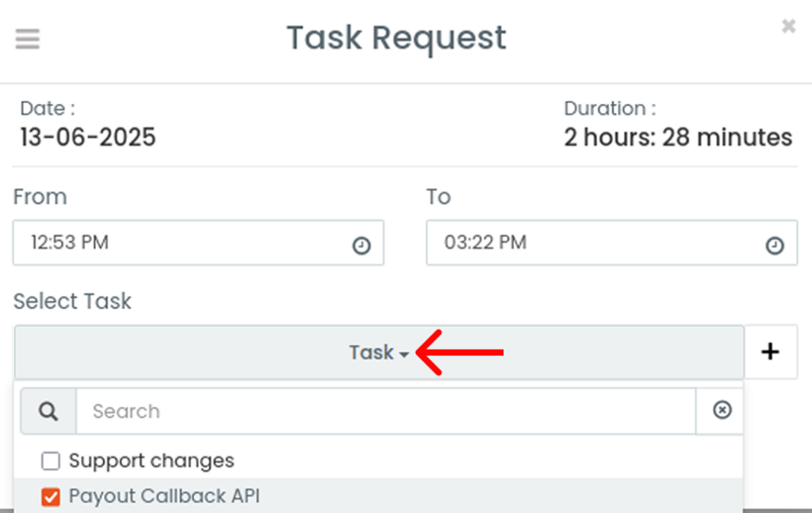Close the Task Request dialog

click(x=788, y=25)
